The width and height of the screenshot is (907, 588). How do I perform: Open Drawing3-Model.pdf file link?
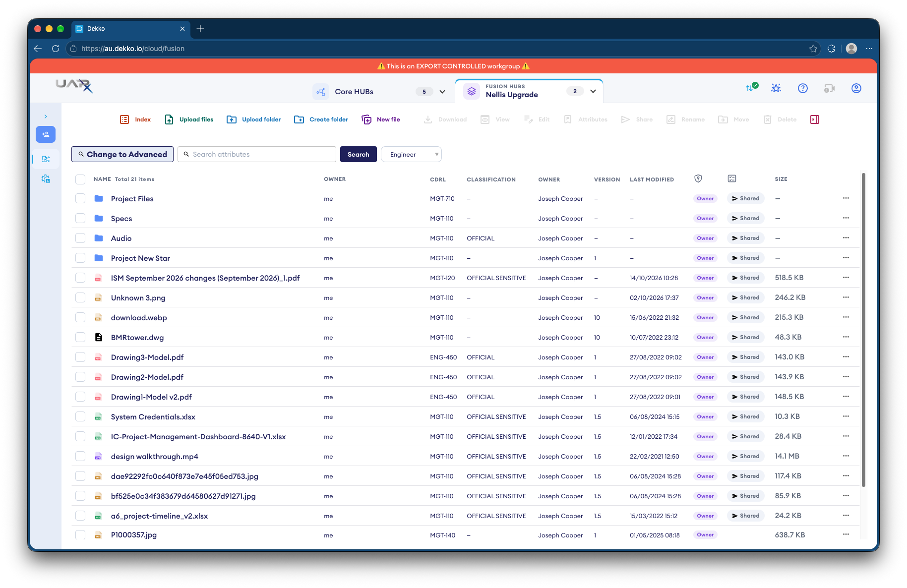[147, 357]
